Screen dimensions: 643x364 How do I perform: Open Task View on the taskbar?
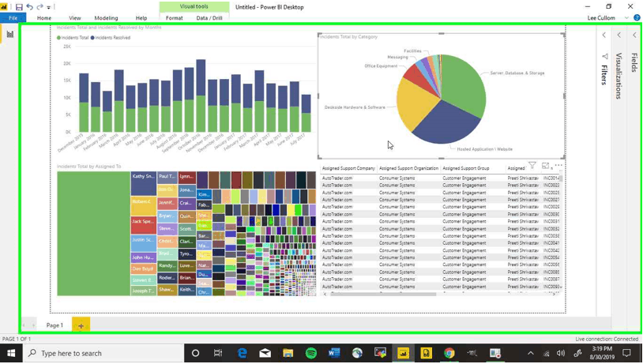pyautogui.click(x=218, y=354)
